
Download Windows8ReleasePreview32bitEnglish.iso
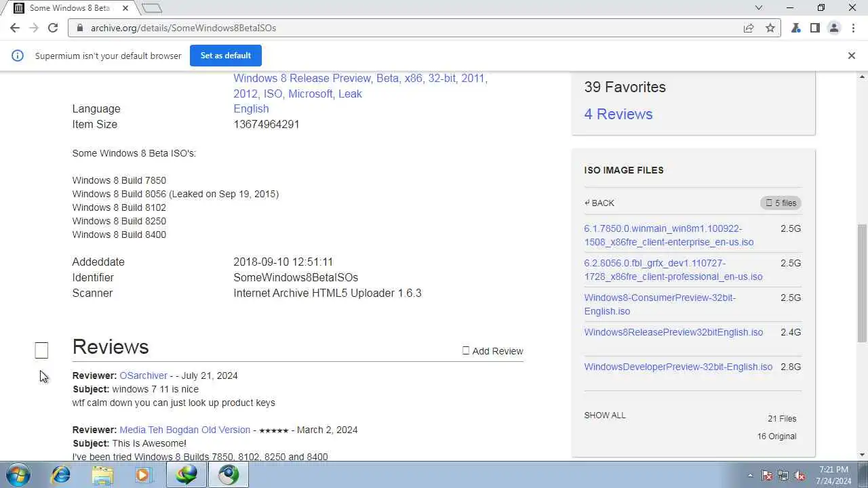click(673, 332)
